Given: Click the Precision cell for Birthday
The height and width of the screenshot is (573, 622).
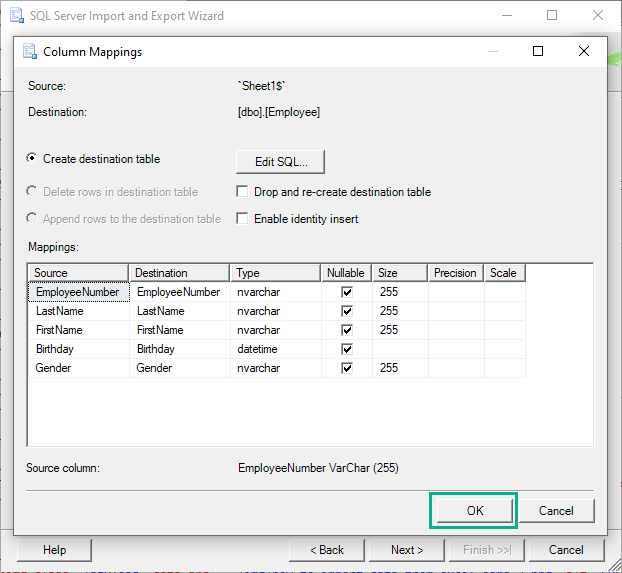Looking at the screenshot, I should [x=456, y=349].
